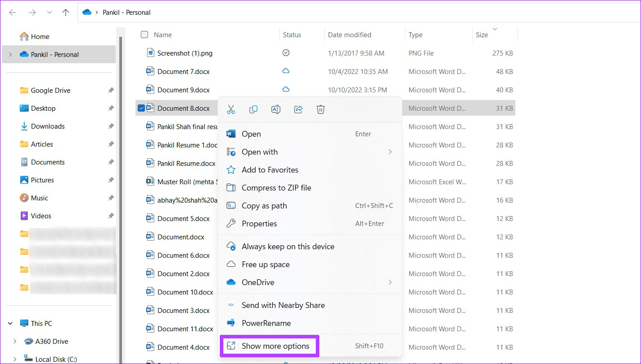Click the pin icon next to Google Drive

tap(111, 90)
